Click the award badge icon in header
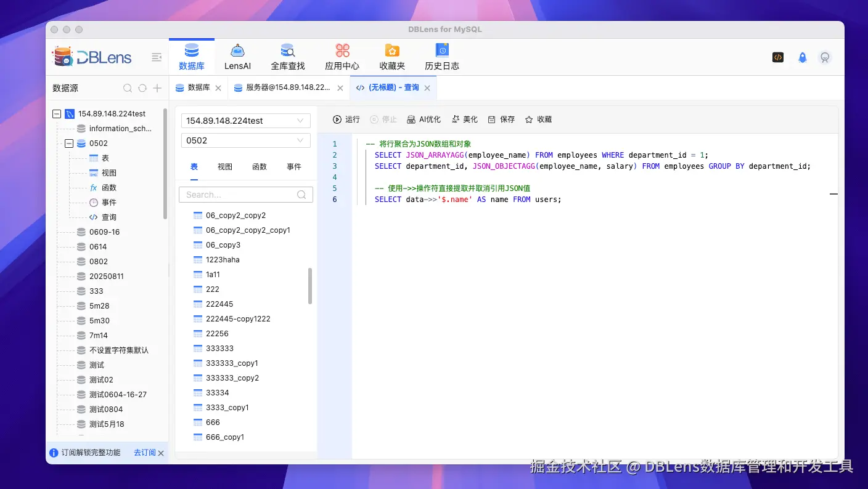This screenshot has height=489, width=868. 825,57
